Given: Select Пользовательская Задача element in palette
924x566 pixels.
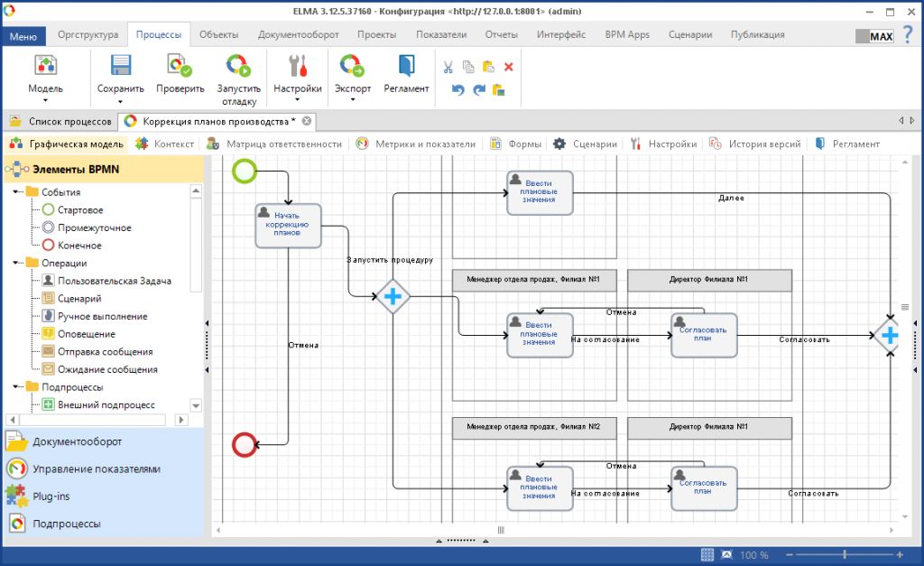Looking at the screenshot, I should (x=114, y=281).
